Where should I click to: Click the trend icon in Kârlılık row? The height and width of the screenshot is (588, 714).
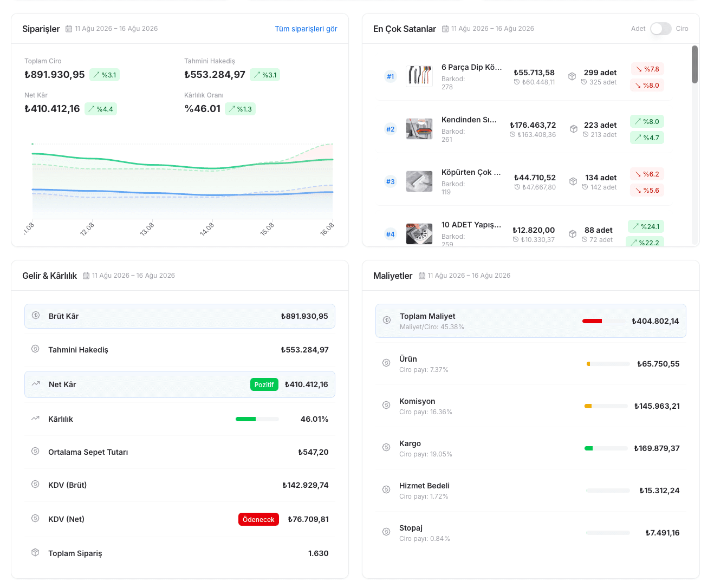click(x=35, y=418)
